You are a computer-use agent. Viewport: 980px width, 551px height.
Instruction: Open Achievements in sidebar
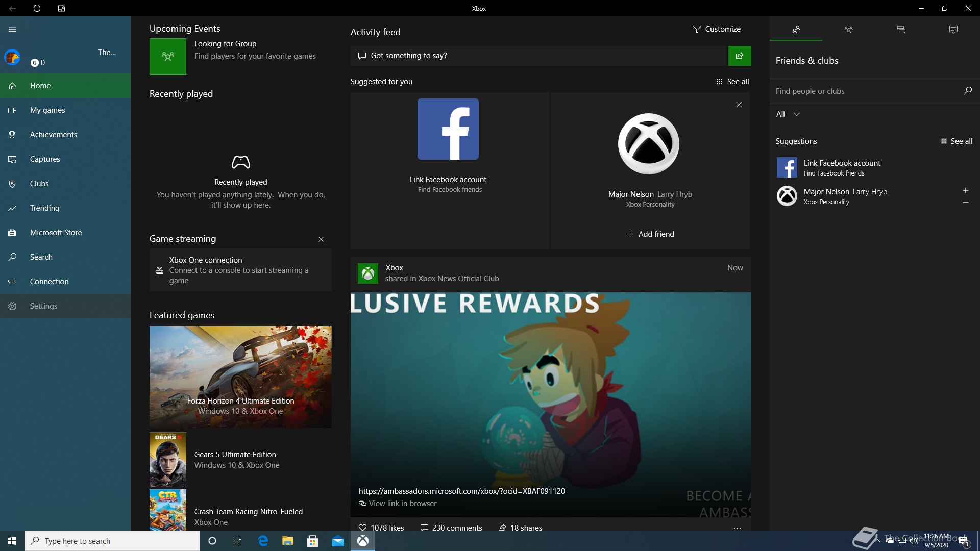pyautogui.click(x=65, y=135)
